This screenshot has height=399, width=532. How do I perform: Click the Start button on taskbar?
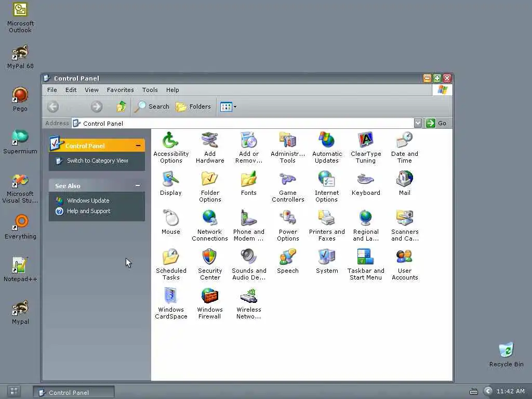tap(14, 391)
